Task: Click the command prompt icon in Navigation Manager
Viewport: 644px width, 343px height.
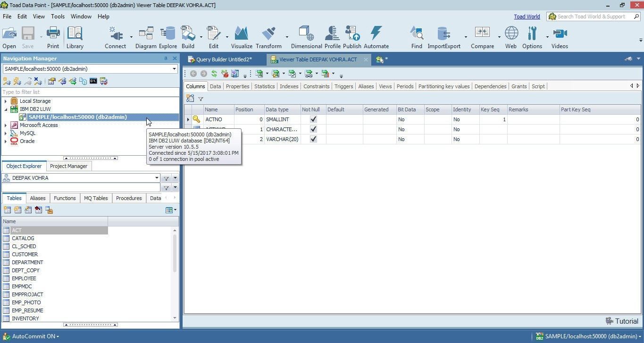Action: pyautogui.click(x=93, y=81)
